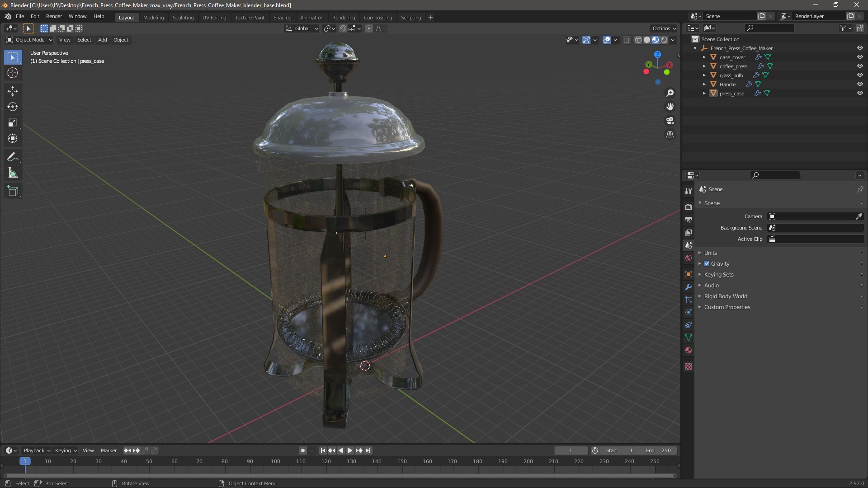Activate the Transform tool
This screenshot has height=488, width=868.
(x=13, y=139)
